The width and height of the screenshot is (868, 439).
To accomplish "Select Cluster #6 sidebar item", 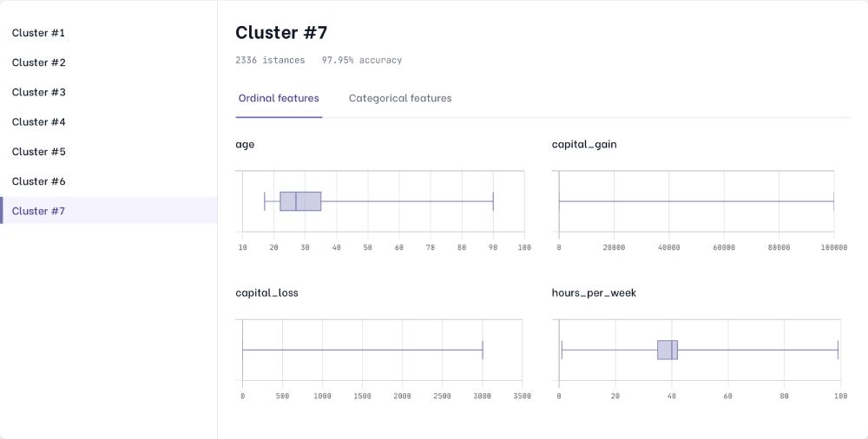I will 39,181.
